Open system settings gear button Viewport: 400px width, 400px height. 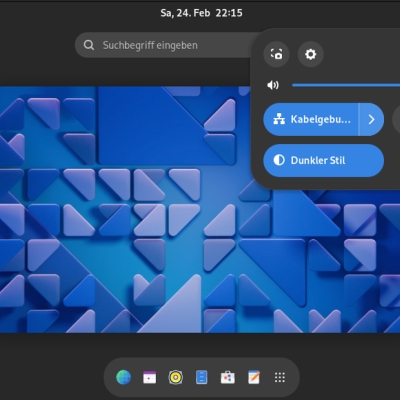[310, 54]
